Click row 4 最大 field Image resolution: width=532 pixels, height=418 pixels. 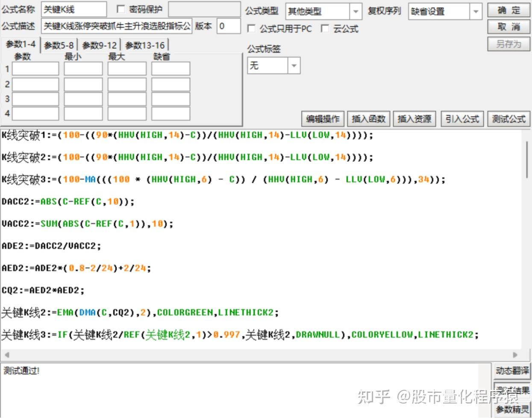click(127, 114)
